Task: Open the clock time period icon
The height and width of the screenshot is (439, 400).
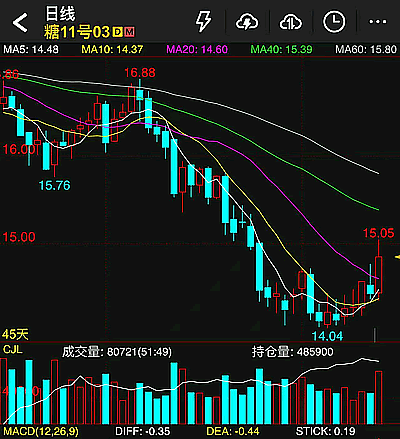Action: click(x=334, y=22)
